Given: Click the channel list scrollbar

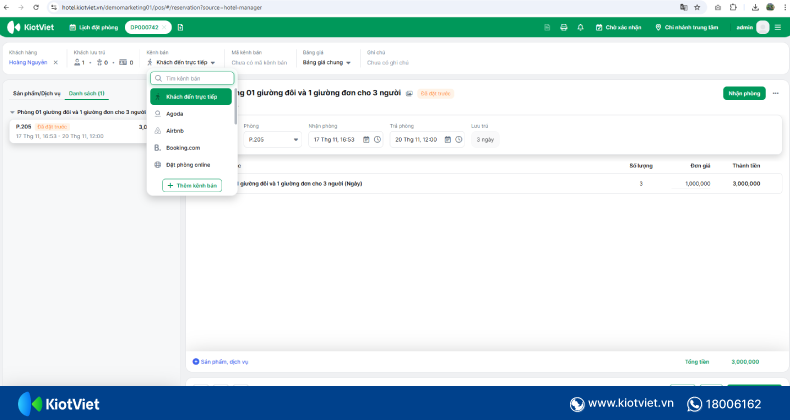Looking at the screenshot, I should click(x=235, y=106).
